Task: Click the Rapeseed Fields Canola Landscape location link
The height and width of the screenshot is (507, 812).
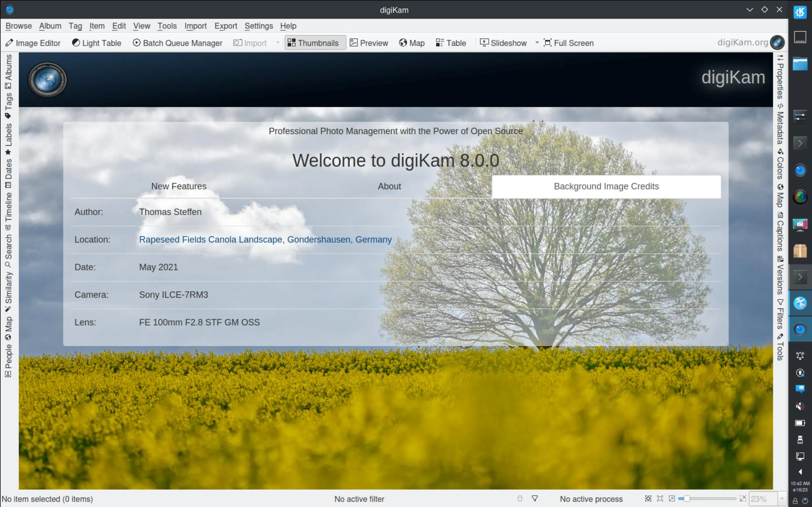Action: click(x=265, y=239)
